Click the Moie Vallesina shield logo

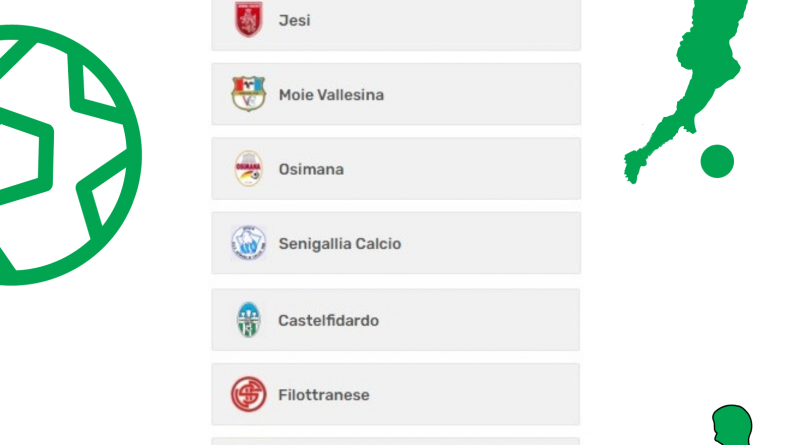click(x=248, y=94)
